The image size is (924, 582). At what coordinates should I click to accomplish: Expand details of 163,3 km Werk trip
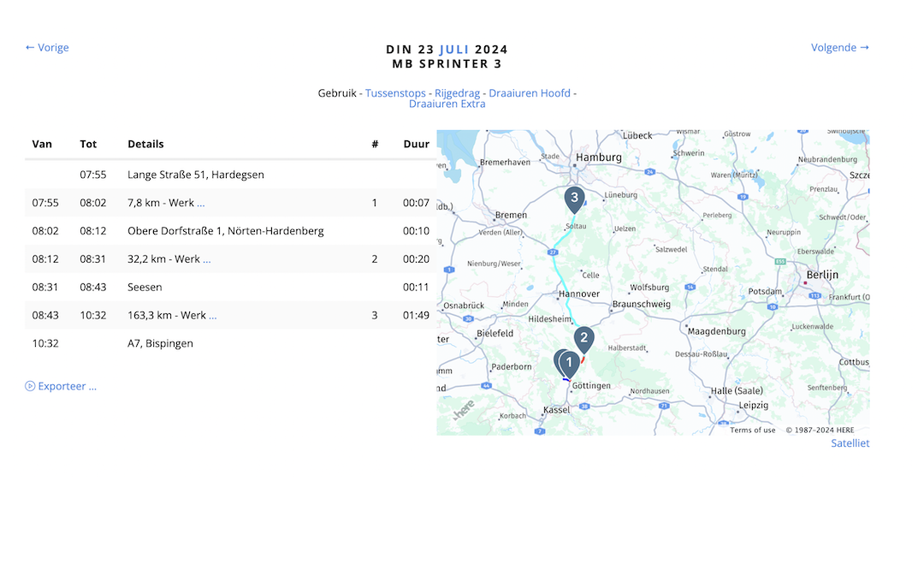click(213, 316)
